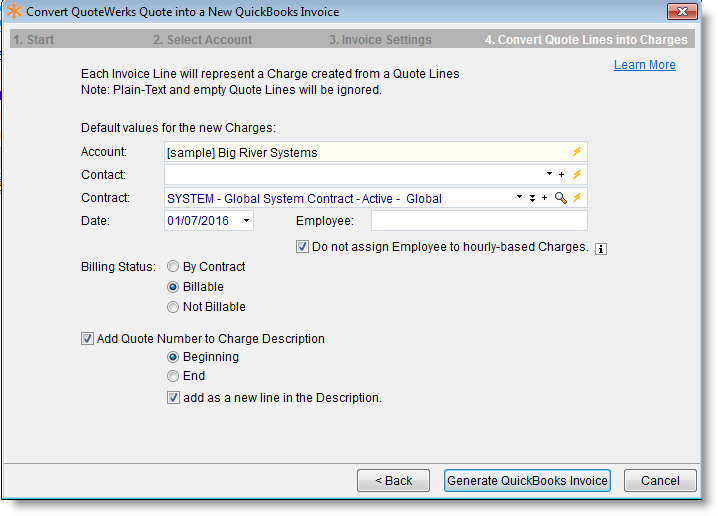This screenshot has height=516, width=718.
Task: Uncheck 'Add Quote Number to Charge Description'
Action: point(87,339)
